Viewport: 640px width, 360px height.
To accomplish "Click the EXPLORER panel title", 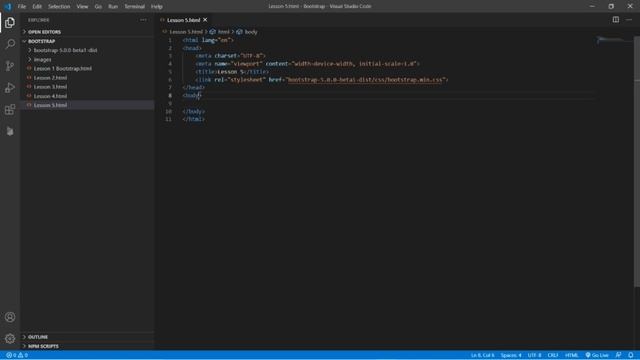I will pyautogui.click(x=39, y=20).
